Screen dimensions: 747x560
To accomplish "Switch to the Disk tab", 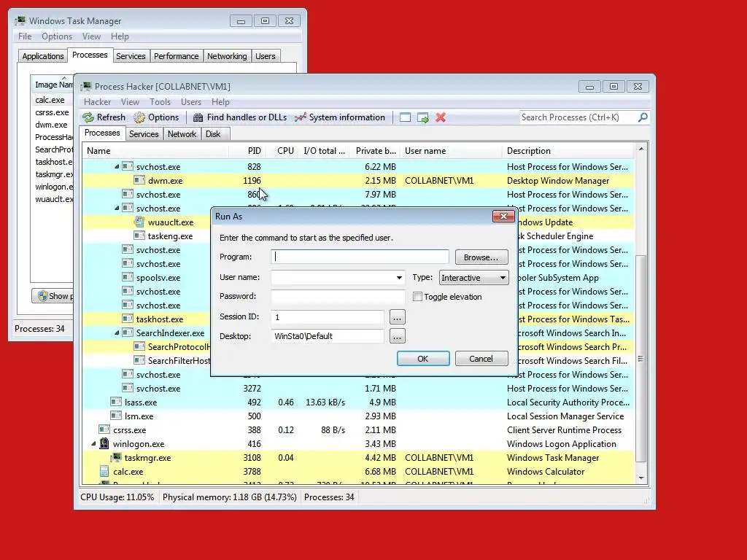I will click(213, 134).
